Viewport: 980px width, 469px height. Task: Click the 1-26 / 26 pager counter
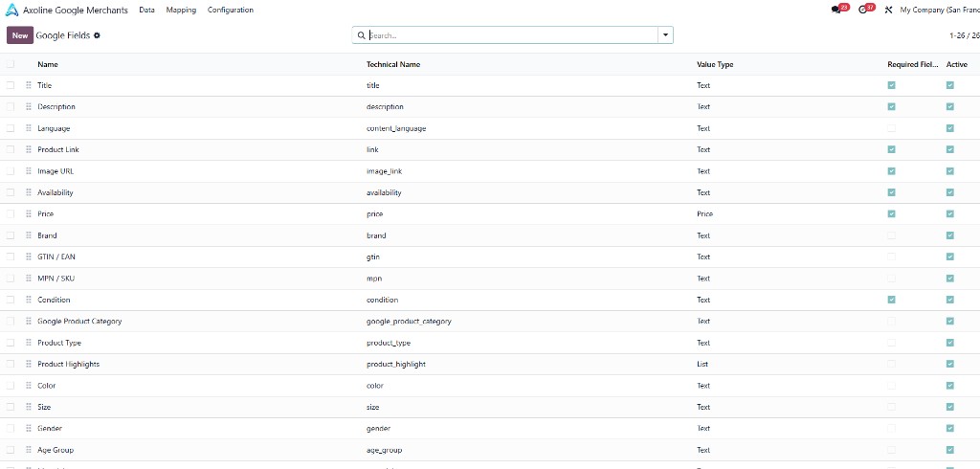click(x=965, y=35)
